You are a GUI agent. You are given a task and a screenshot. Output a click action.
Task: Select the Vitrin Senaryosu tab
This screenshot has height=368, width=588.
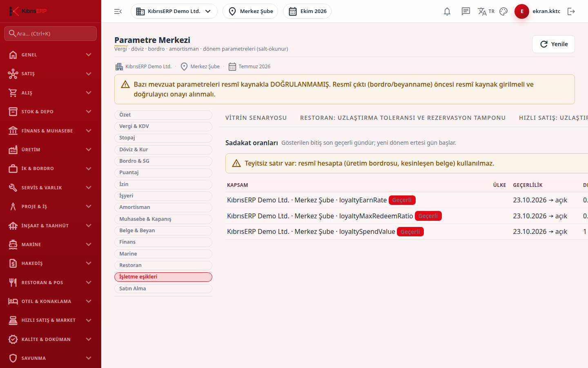click(x=256, y=118)
